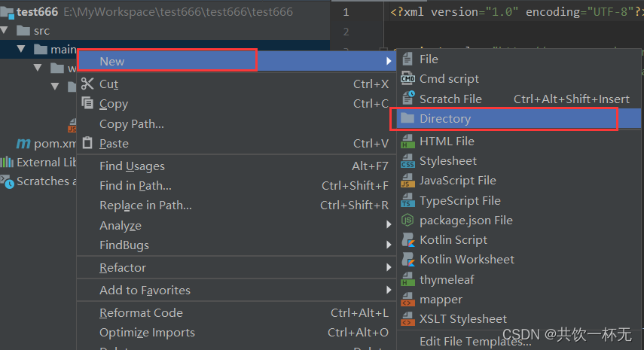The height and width of the screenshot is (350, 644).
Task: Click the HTML File icon
Action: [407, 142]
